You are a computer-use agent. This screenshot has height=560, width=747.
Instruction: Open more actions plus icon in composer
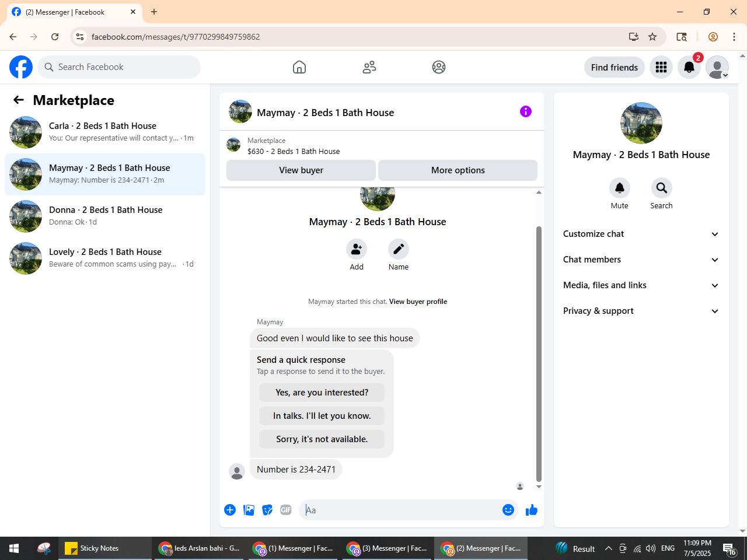tap(230, 510)
